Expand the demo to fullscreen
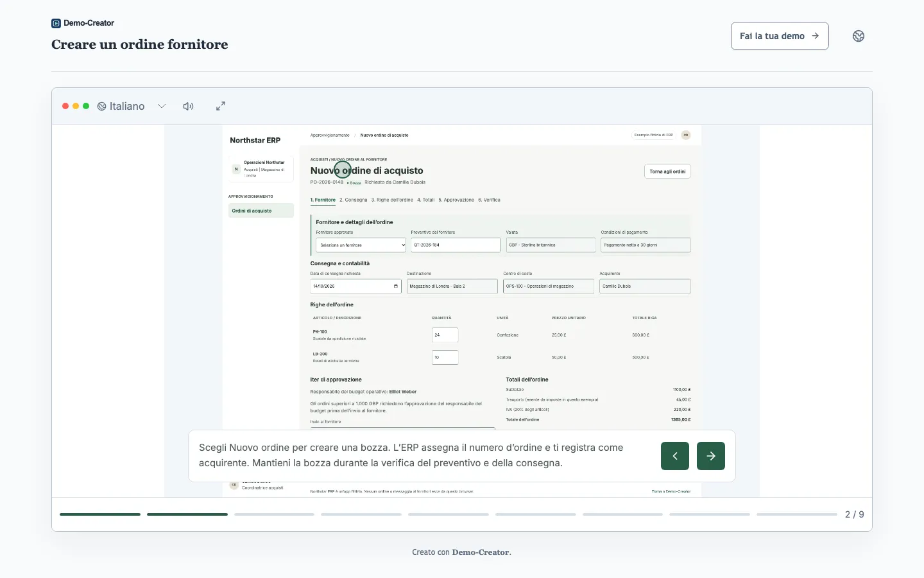 click(x=221, y=106)
